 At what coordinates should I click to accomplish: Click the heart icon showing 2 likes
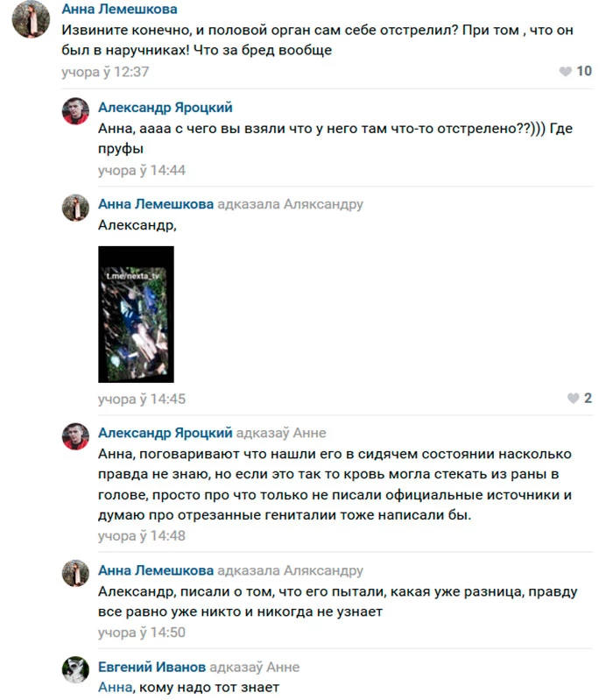click(574, 399)
